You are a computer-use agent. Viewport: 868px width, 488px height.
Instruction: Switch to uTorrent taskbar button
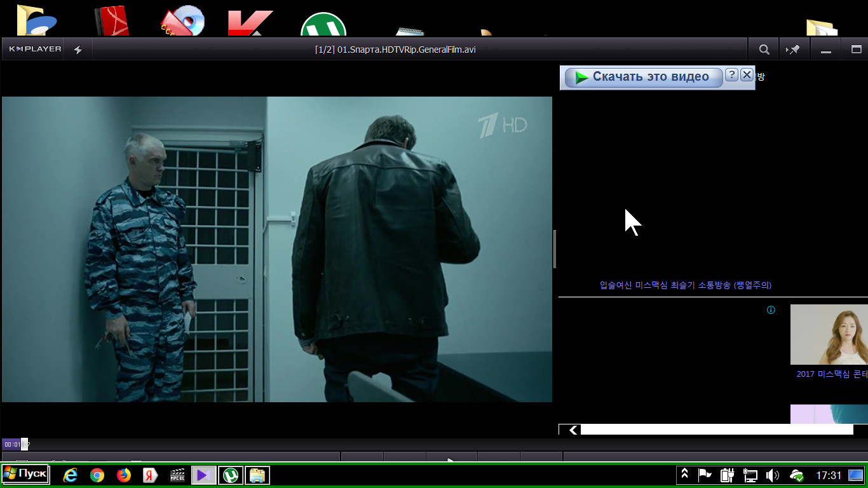231,475
